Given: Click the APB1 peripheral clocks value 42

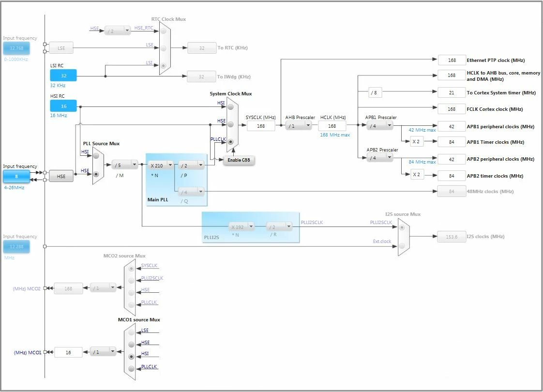Looking at the screenshot, I should coord(452,126).
